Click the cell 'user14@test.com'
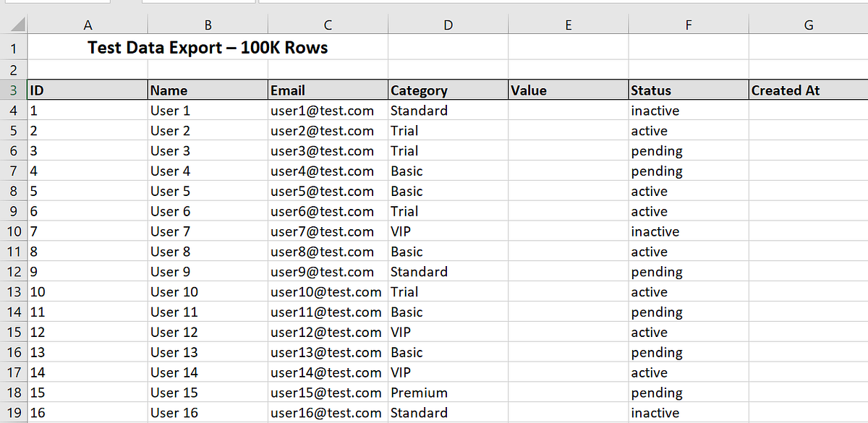The width and height of the screenshot is (868, 423). 328,373
